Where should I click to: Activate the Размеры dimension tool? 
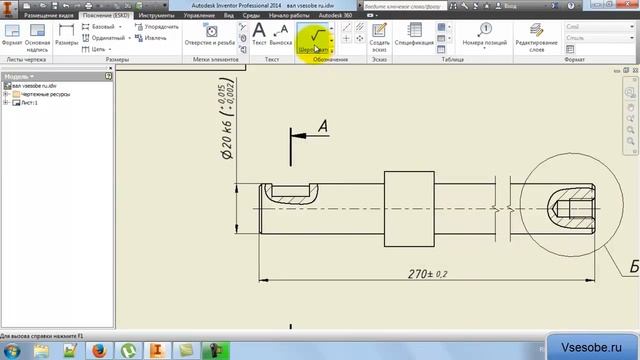click(66, 35)
